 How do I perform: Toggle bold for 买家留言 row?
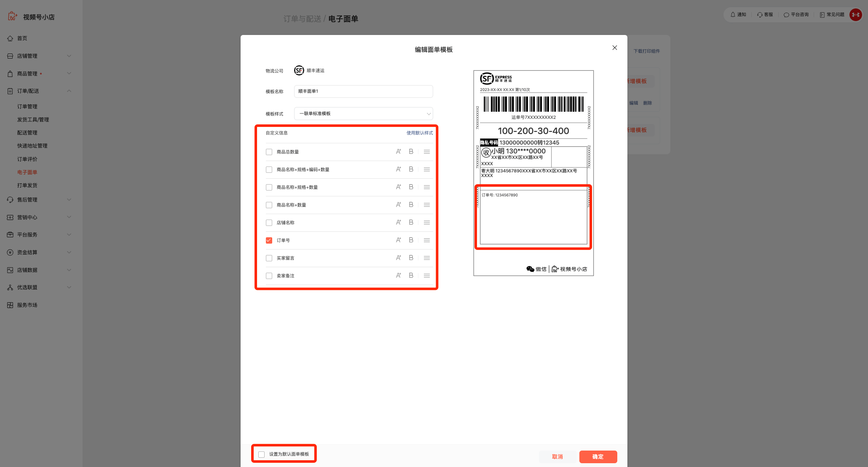411,258
